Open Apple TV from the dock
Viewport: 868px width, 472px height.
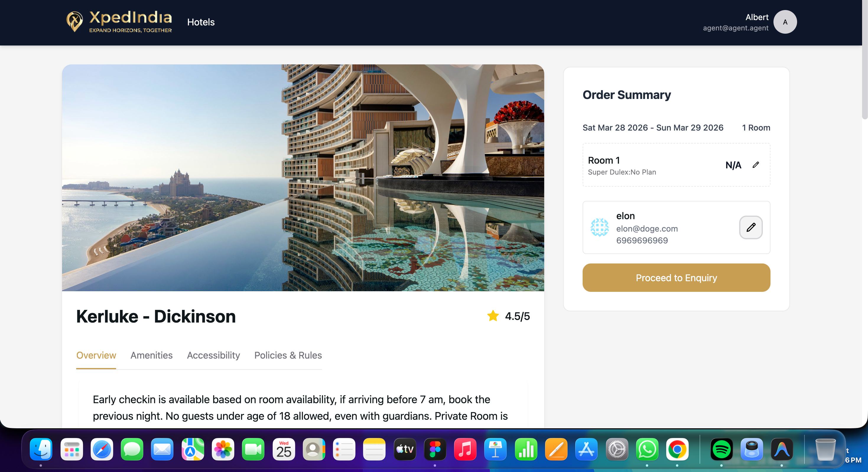point(405,449)
